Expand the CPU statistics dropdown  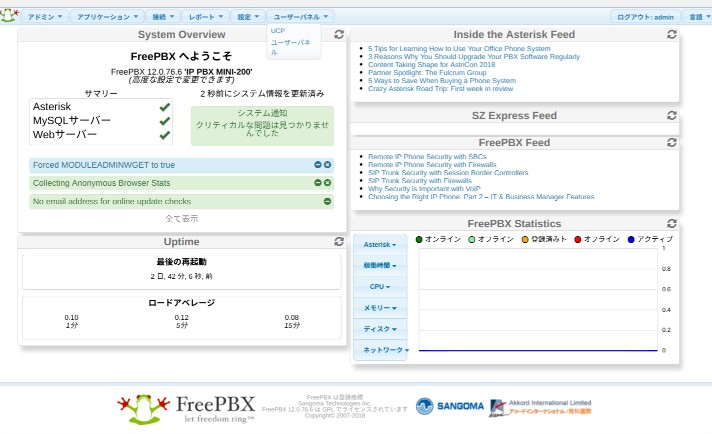[x=380, y=286]
